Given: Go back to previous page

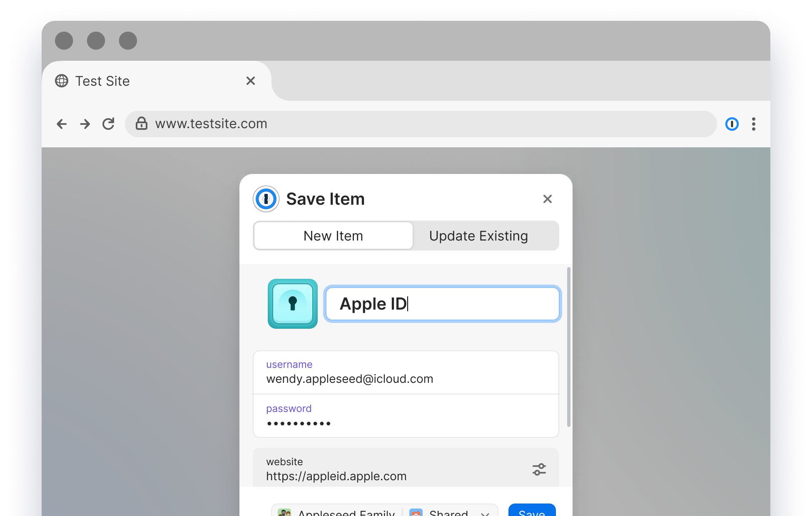Looking at the screenshot, I should pyautogui.click(x=62, y=124).
